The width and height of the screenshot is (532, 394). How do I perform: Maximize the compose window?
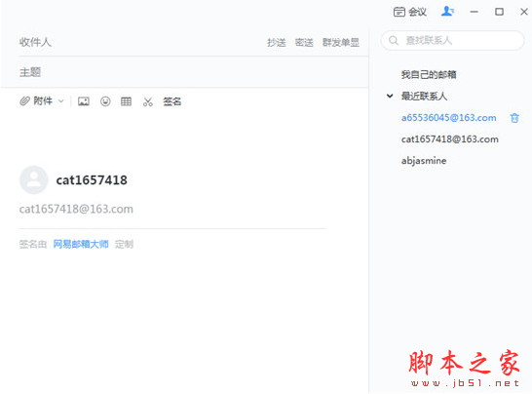499,12
